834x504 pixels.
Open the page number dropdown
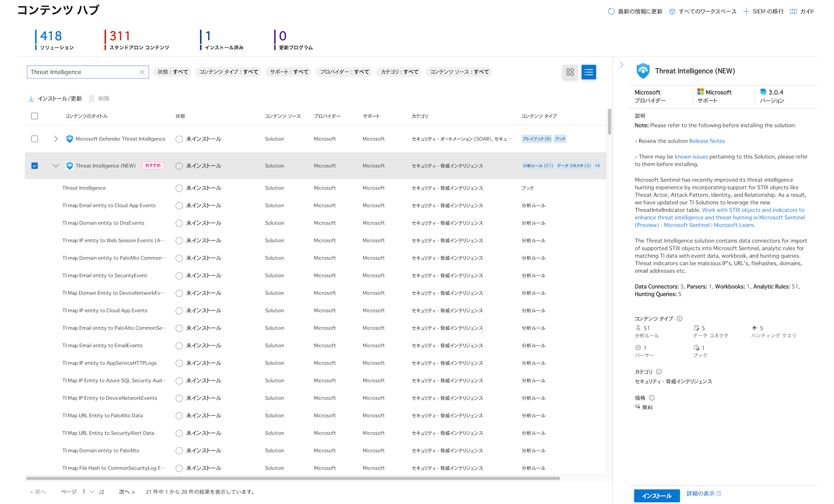[x=88, y=492]
